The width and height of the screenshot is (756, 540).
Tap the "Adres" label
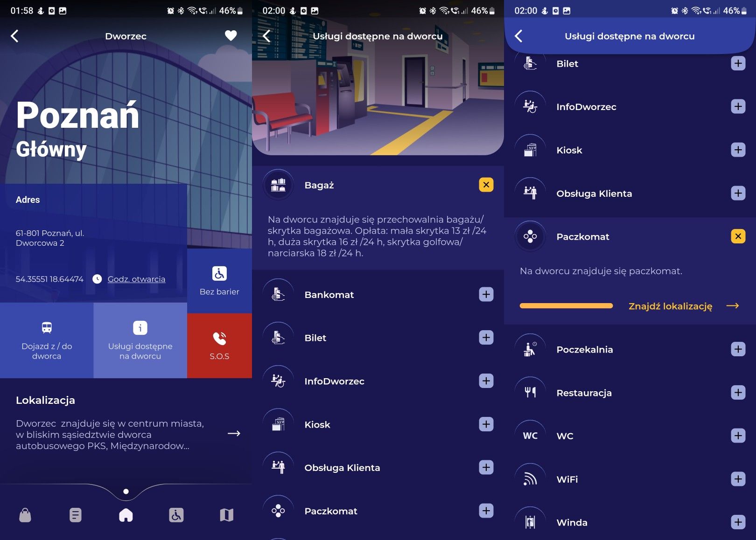pos(28,200)
